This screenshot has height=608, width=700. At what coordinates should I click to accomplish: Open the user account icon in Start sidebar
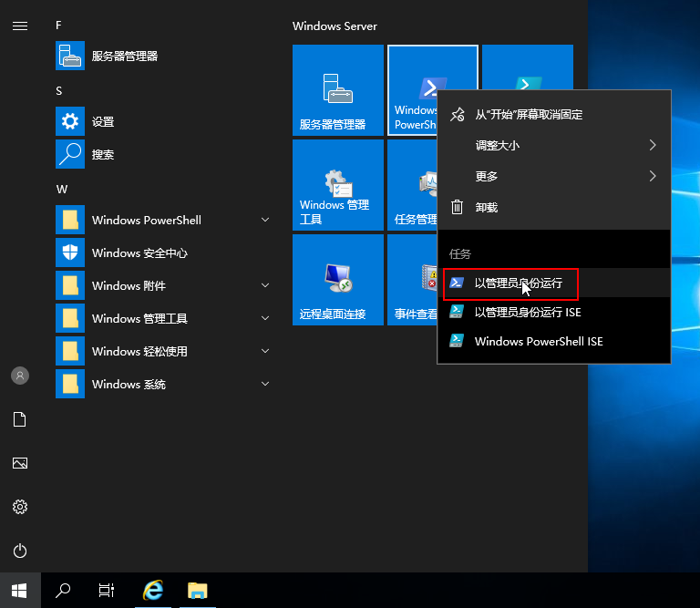pos(20,376)
